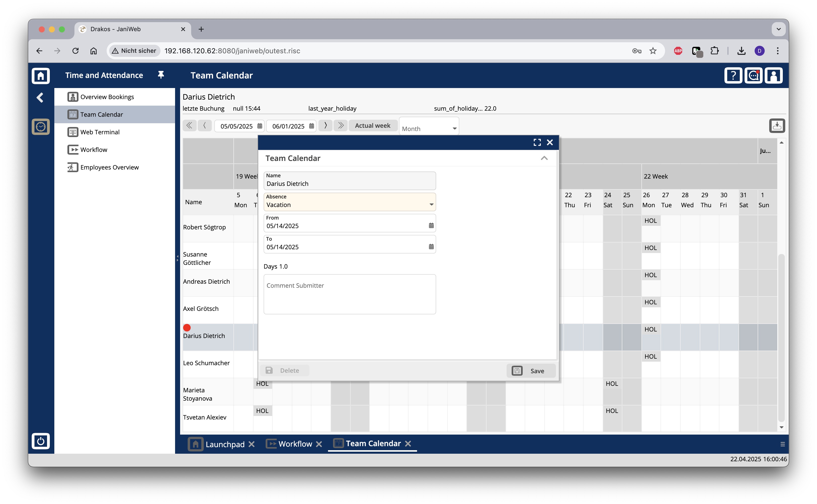The height and width of the screenshot is (504, 817).
Task: Click the home icon in the app header
Action: [x=41, y=76]
